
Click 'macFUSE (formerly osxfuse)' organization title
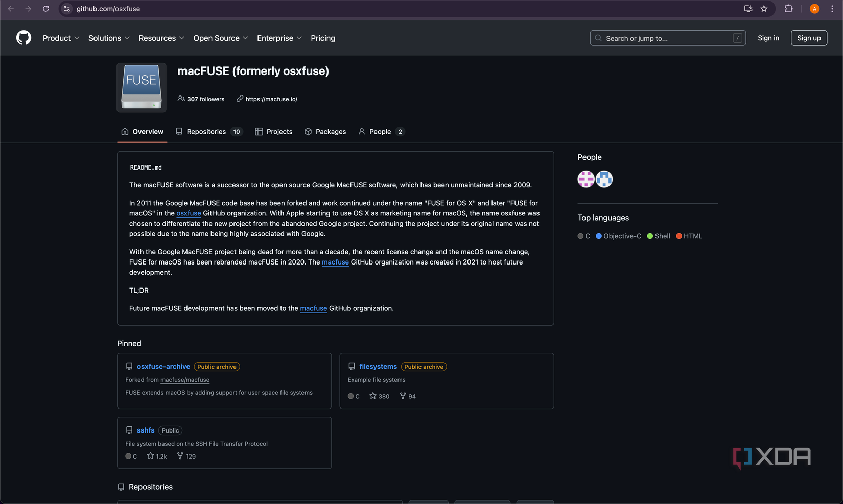point(253,71)
